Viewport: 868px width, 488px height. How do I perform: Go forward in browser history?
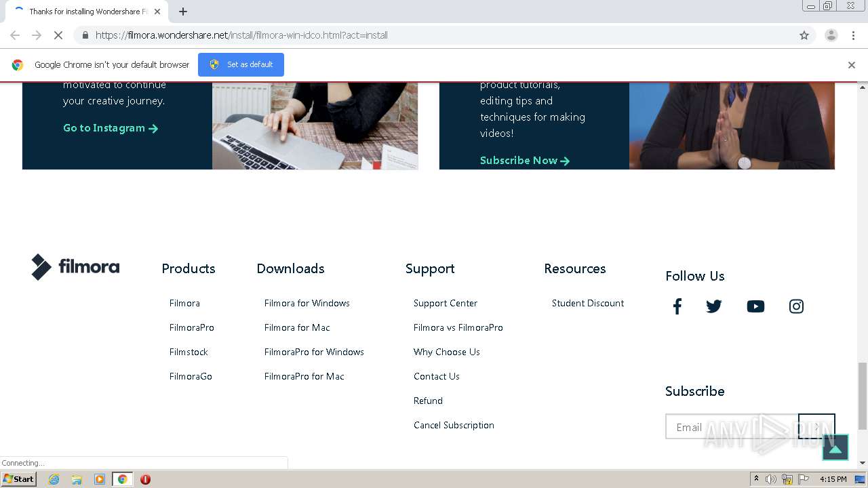click(37, 35)
